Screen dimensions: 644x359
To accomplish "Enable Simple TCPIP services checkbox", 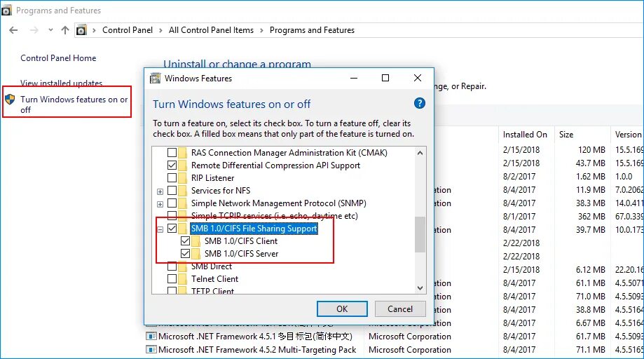I will pyautogui.click(x=172, y=216).
